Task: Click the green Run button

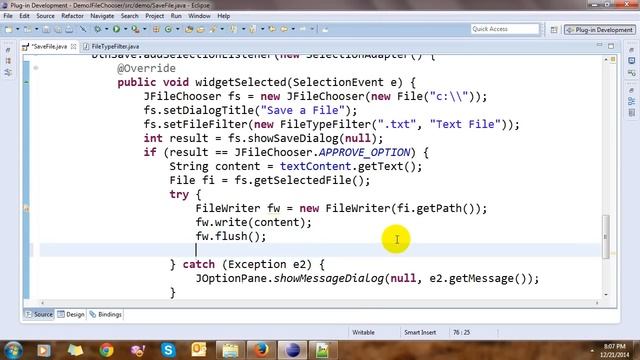Action: 116,29
